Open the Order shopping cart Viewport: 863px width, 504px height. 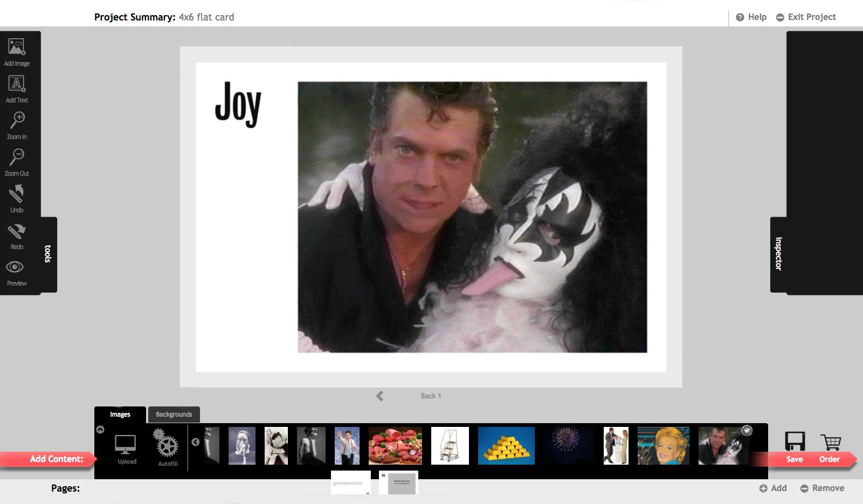click(830, 442)
